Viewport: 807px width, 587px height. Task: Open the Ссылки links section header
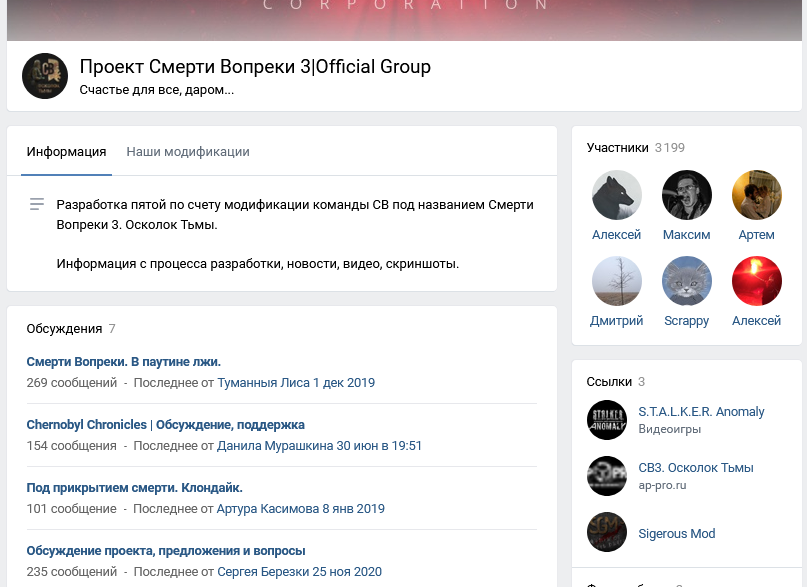[x=616, y=382]
